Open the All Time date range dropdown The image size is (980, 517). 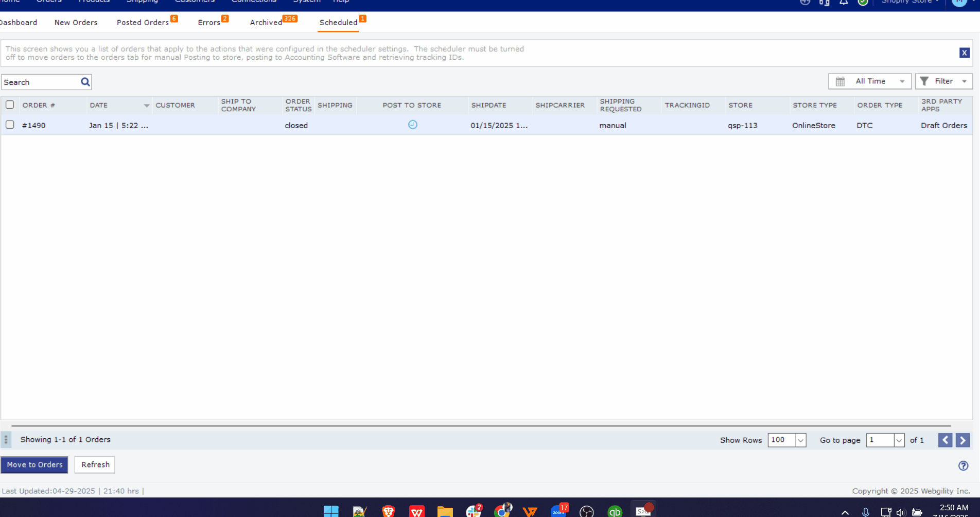click(x=870, y=81)
